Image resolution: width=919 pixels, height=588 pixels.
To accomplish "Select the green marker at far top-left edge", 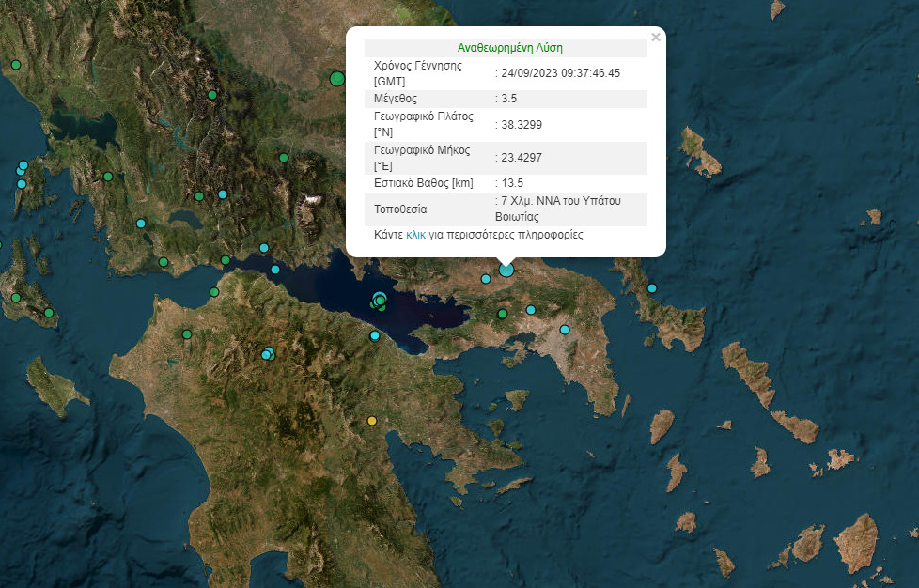I will tap(15, 65).
